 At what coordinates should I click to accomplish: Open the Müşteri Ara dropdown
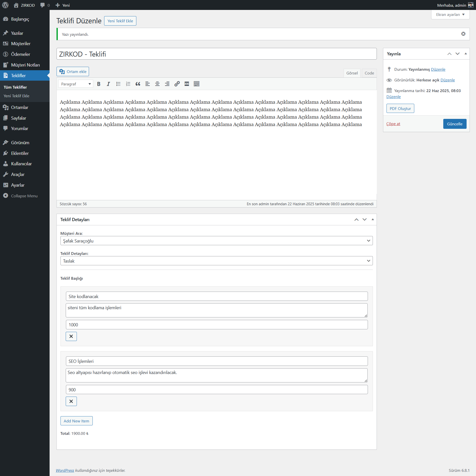click(216, 241)
